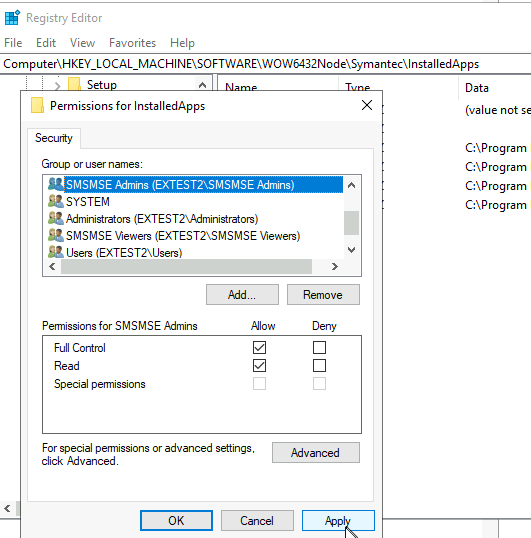The image size is (531, 538).
Task: Click the group list scroll down arrow
Action: (351, 249)
